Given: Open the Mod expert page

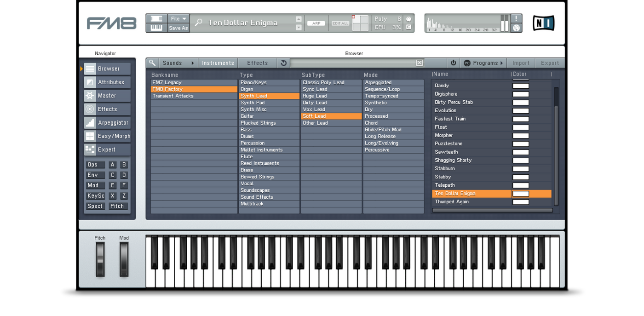Looking at the screenshot, I should [95, 185].
